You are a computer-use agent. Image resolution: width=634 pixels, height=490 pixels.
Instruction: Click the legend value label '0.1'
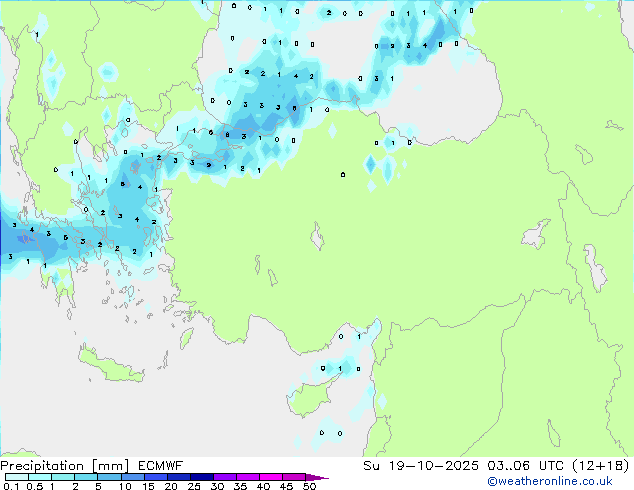[11, 486]
